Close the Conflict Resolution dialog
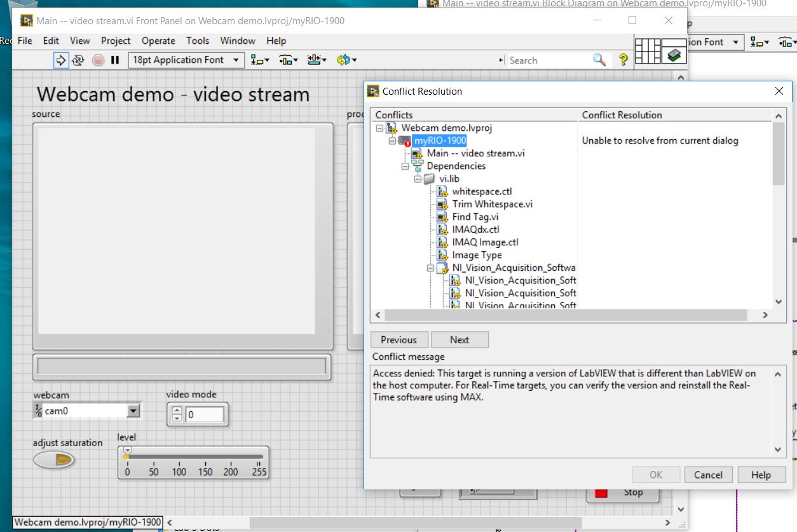This screenshot has width=797, height=532. [779, 91]
